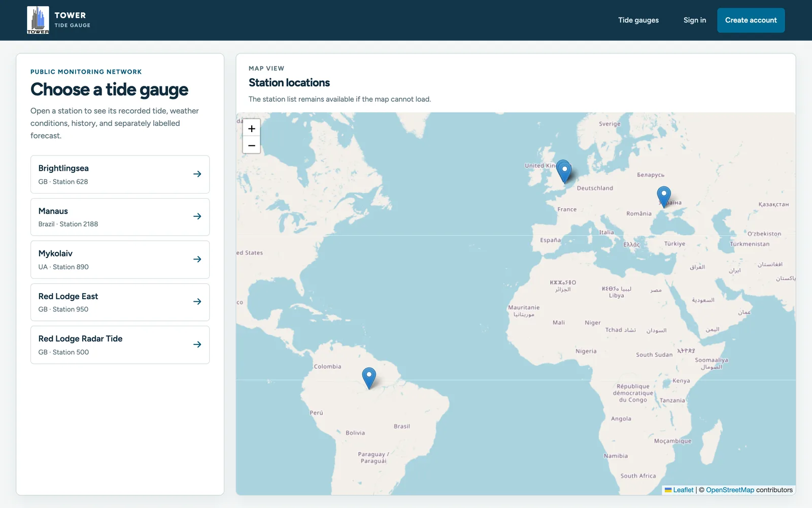This screenshot has height=508, width=812.
Task: Click the "Brasil" label on the map
Action: point(402,426)
